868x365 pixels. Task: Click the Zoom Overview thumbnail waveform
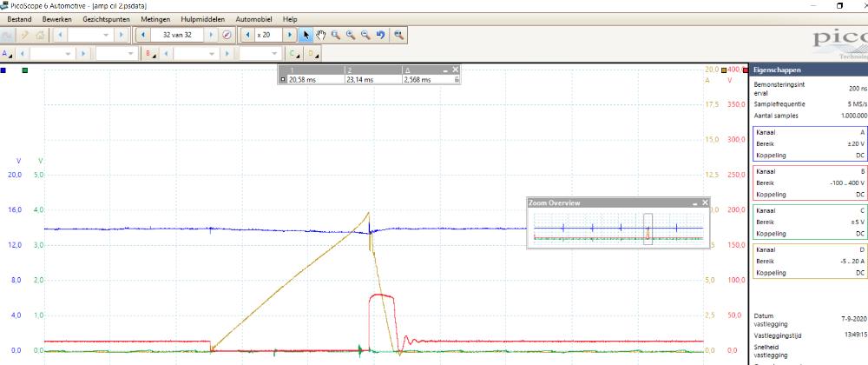[617, 229]
